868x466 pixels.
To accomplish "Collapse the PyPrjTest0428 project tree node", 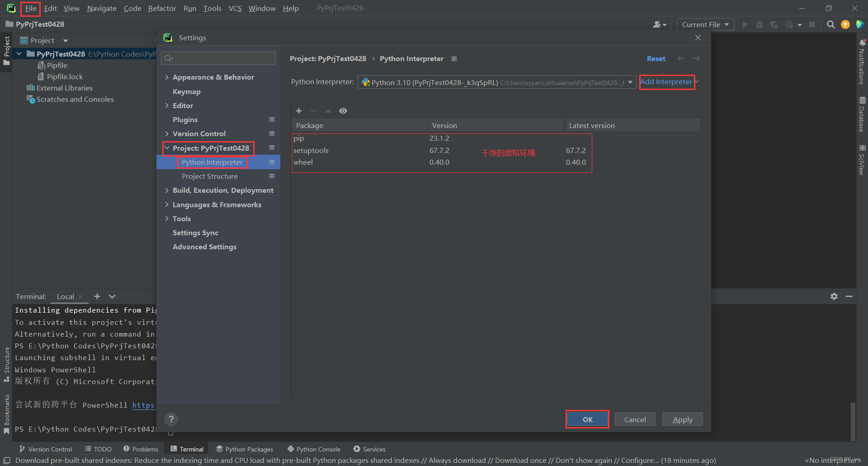I will tap(19, 54).
